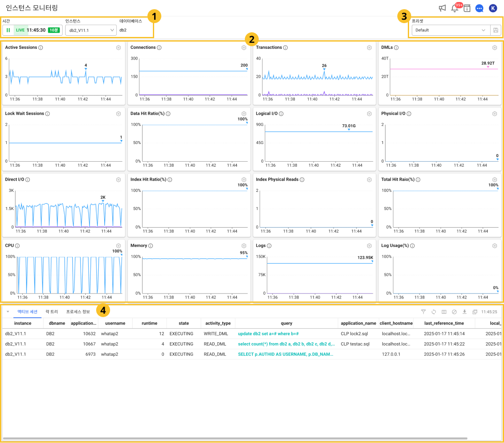Viewport: 504px width, 443px height.
Task: Open the chat support bubble icon
Action: coord(479,8)
